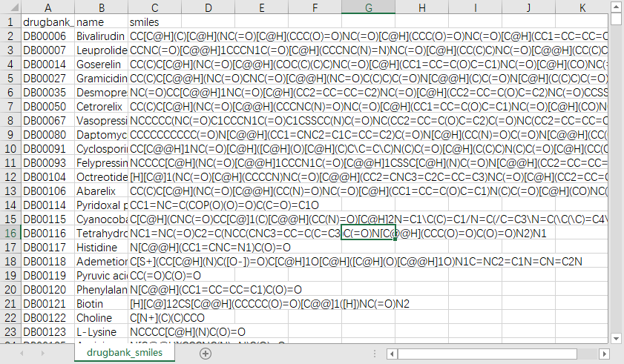This screenshot has height=364, width=624.
Task: Click the Phenylalanine name cell
Action: click(x=102, y=290)
